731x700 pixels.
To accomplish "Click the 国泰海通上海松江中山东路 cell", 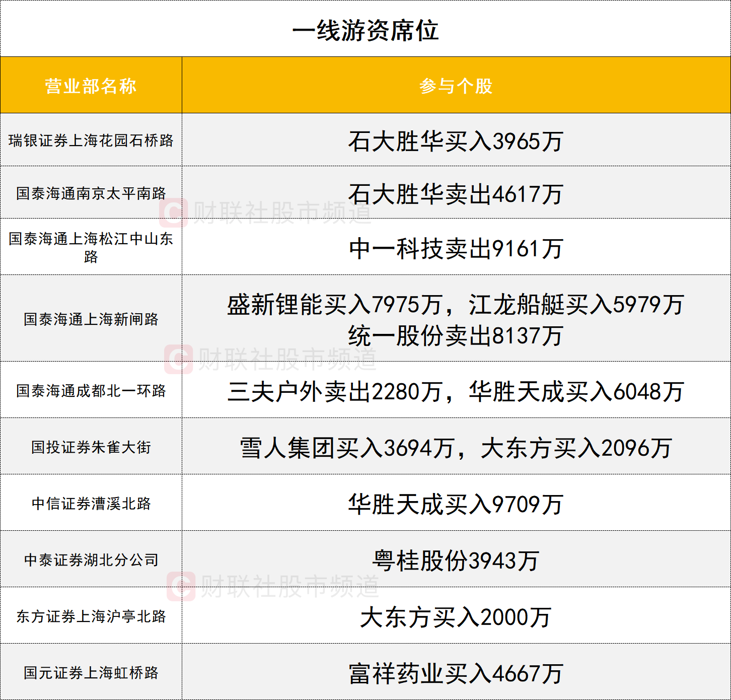I will (91, 247).
